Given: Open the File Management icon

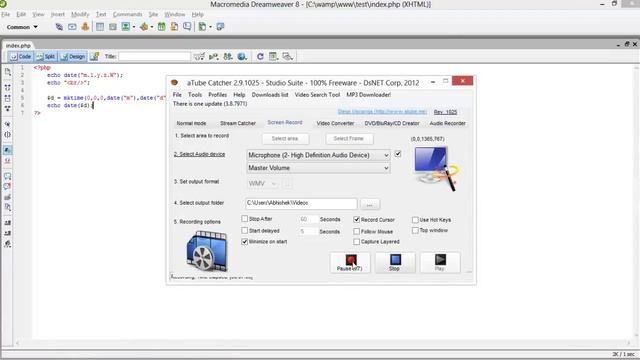Looking at the screenshot, I should [228, 57].
